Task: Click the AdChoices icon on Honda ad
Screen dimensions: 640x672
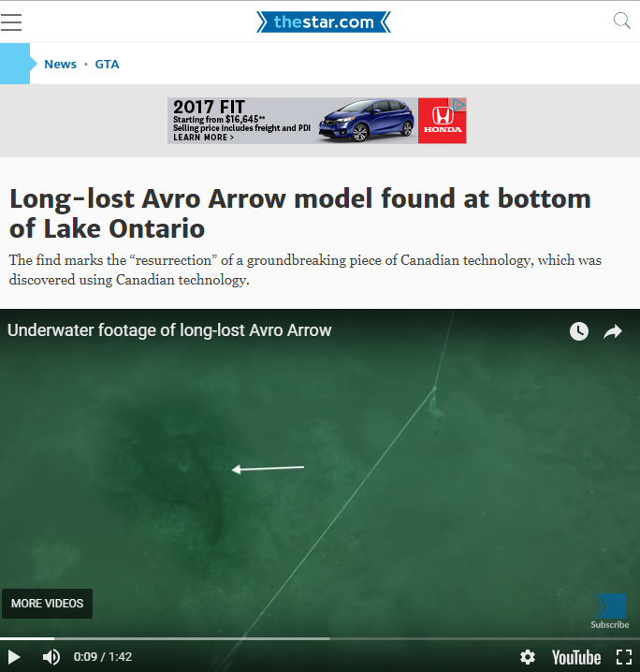Action: point(458,104)
